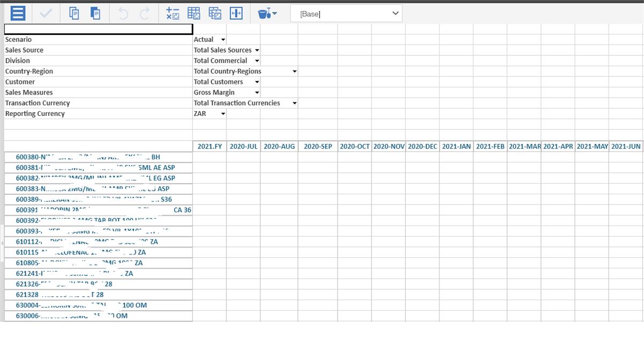
Task: Click the column width resize icon
Action: click(x=236, y=13)
